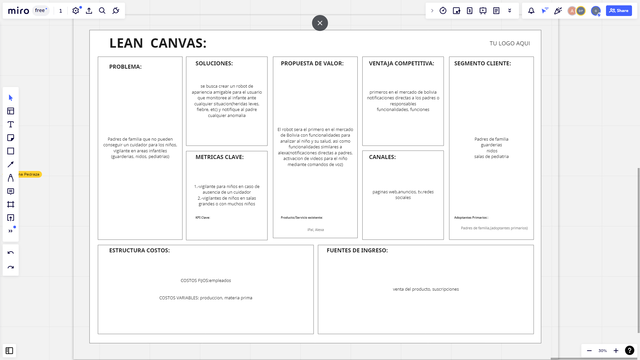Select the PROBLEMA heading

coord(125,67)
